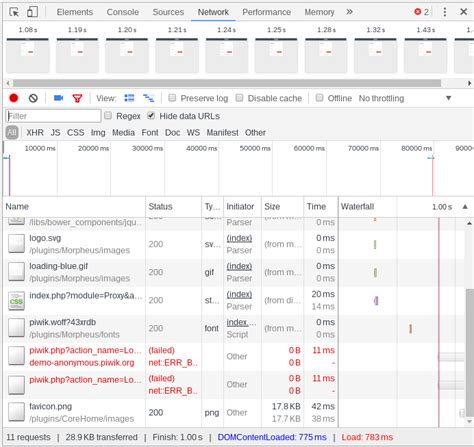
Task: Filter requests by CSS
Action: [76, 133]
